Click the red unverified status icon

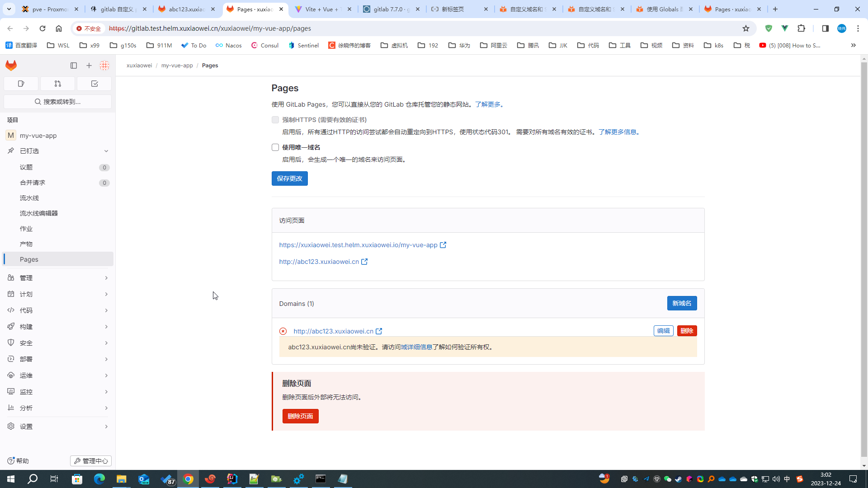point(283,331)
